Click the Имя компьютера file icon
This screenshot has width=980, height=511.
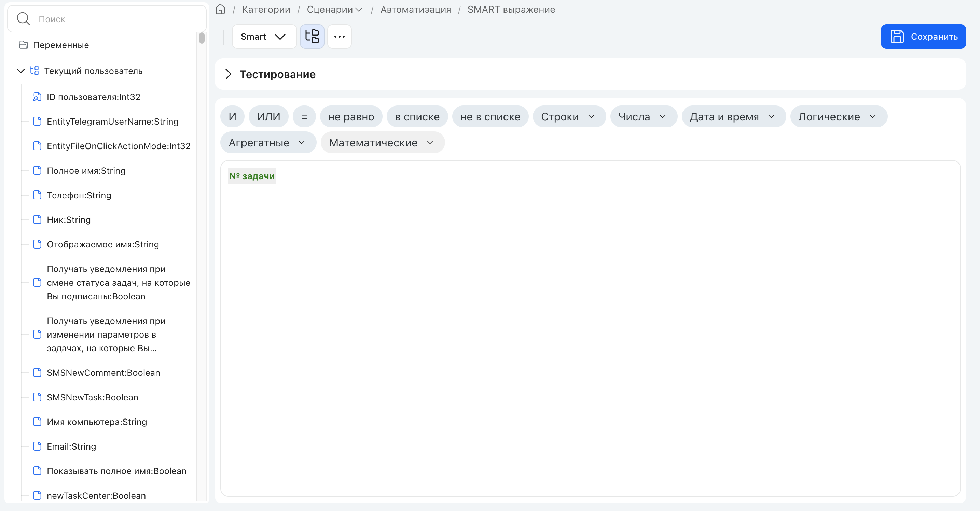coord(37,422)
